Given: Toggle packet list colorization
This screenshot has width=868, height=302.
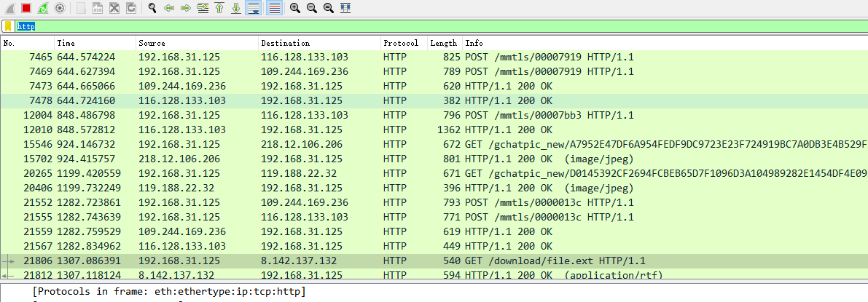Looking at the screenshot, I should pyautogui.click(x=273, y=8).
